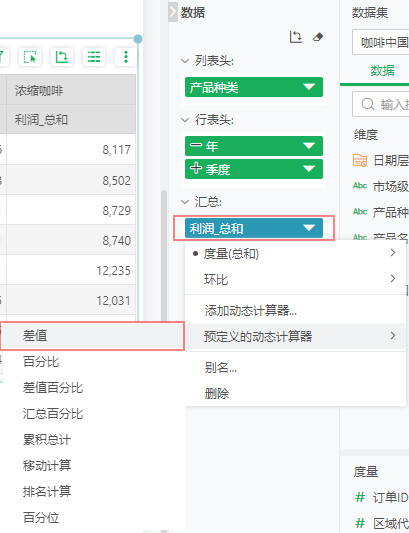Image resolution: width=409 pixels, height=533 pixels.
Task: Click the hash icon beside 订单ID
Action: (x=360, y=497)
